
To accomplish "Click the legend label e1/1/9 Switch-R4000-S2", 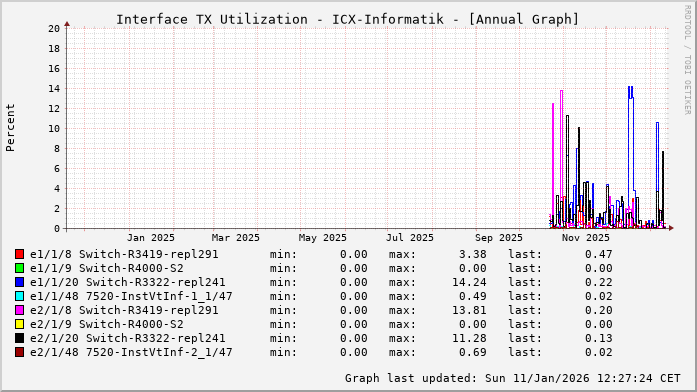I will click(107, 268).
